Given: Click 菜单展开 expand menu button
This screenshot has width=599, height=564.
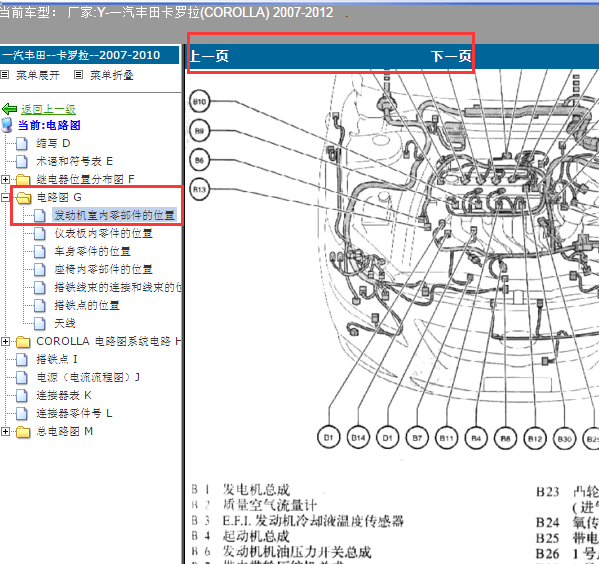Looking at the screenshot, I should click(x=38, y=75).
